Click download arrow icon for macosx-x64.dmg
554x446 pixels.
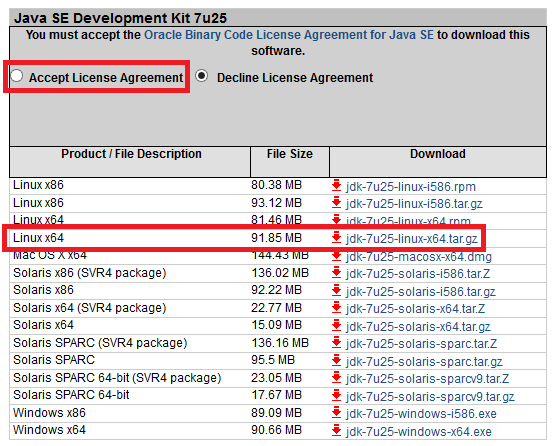(x=336, y=256)
